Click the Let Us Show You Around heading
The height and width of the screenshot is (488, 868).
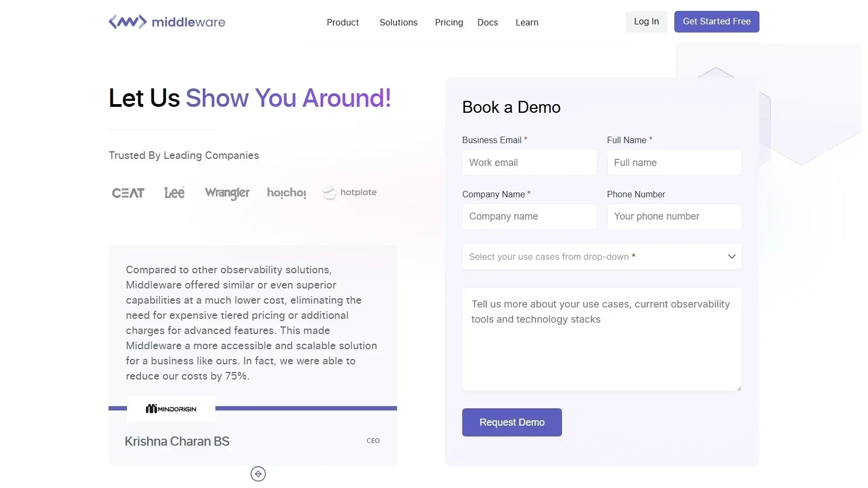pos(250,98)
